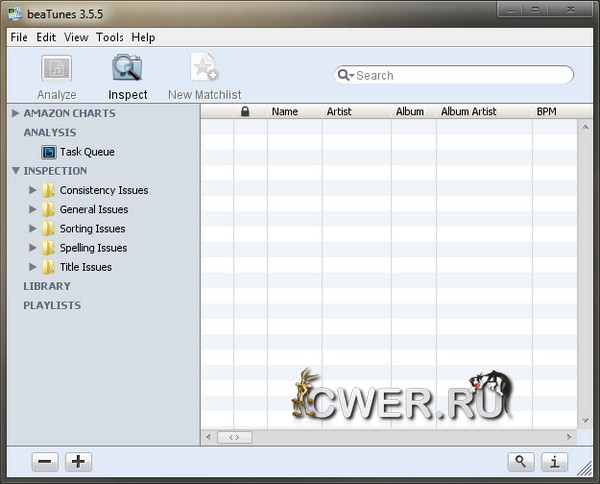Click the horizontal scrollbar thumb
600x484 pixels.
click(235, 437)
